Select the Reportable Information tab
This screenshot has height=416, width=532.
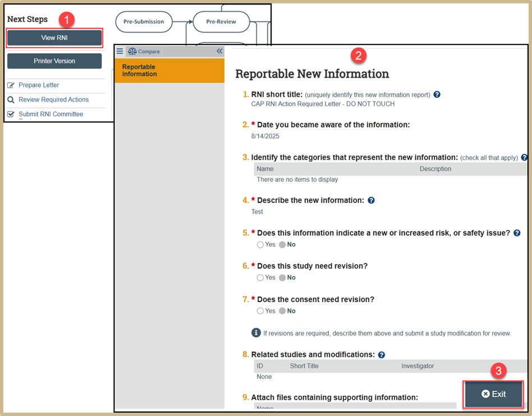tap(169, 71)
